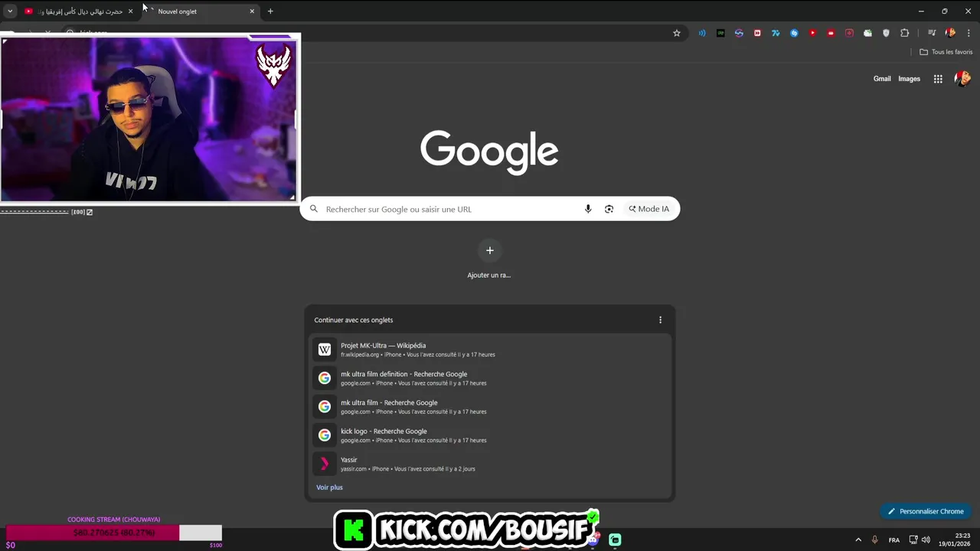The width and height of the screenshot is (980, 551).
Task: Open the Chrome profile avatar in toolbar
Action: pos(950,33)
